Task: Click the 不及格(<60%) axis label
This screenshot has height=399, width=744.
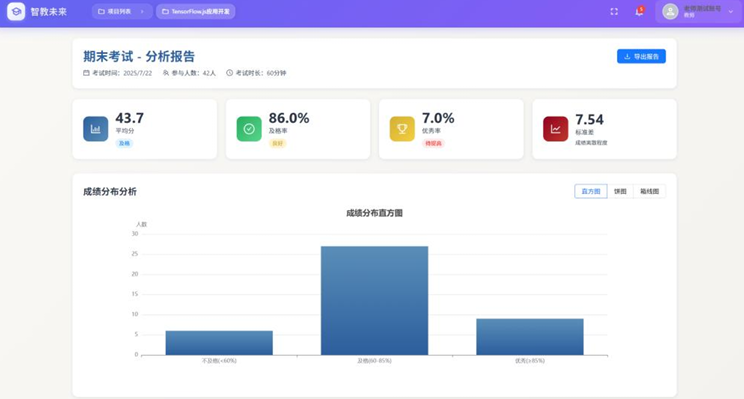Action: (x=219, y=361)
